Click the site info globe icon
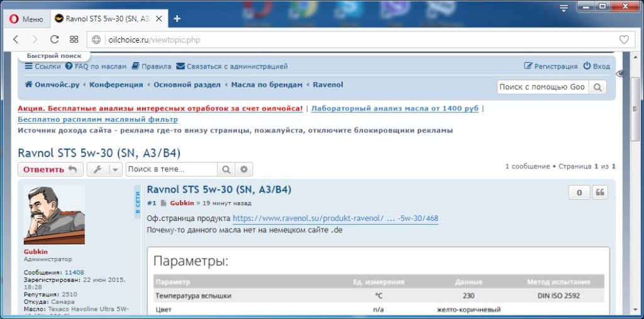The width and height of the screenshot is (644, 319). coord(96,40)
